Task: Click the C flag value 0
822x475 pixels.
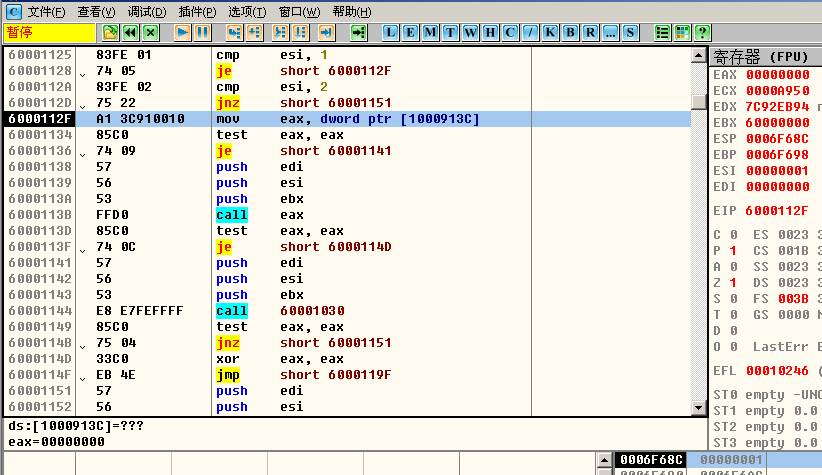Action: tap(733, 235)
